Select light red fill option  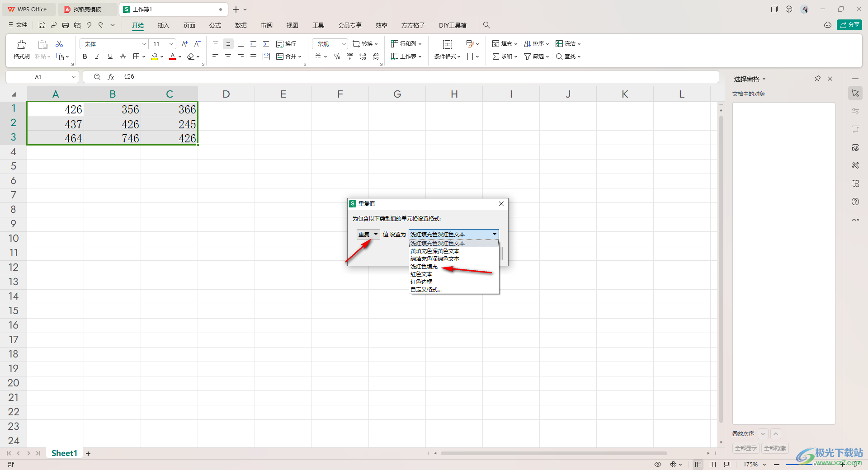tap(424, 267)
